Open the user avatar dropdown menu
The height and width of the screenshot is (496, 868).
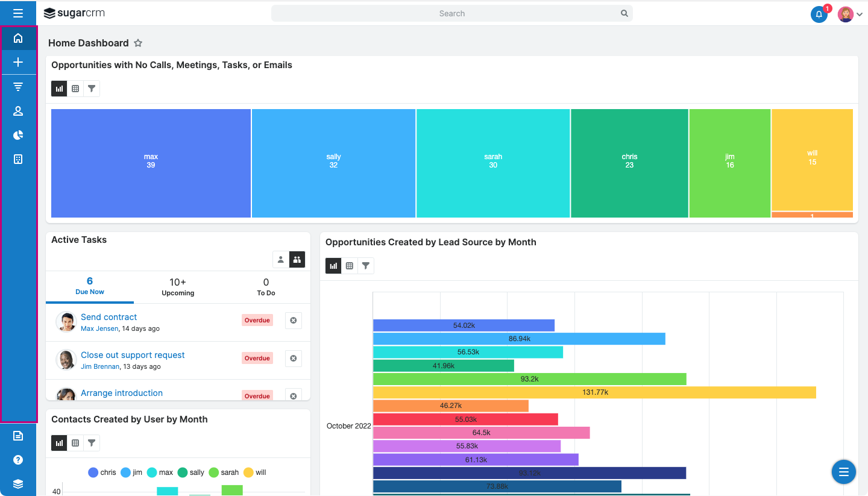coord(850,14)
